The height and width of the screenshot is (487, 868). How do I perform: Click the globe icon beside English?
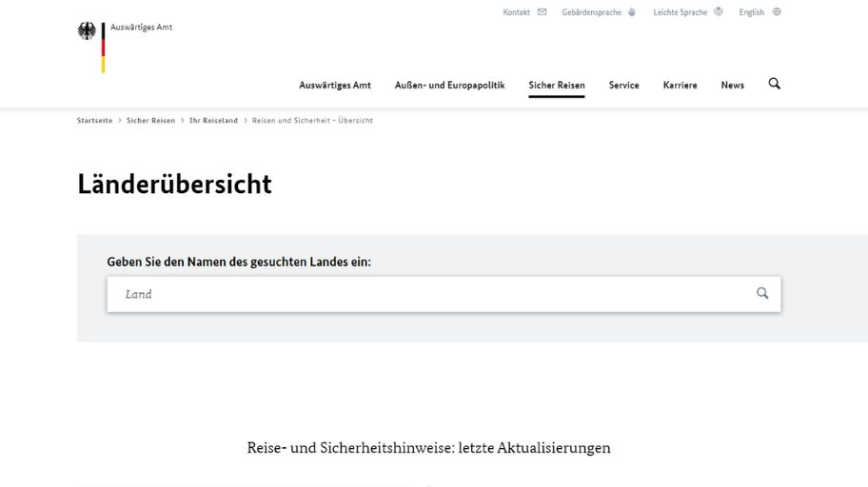777,12
